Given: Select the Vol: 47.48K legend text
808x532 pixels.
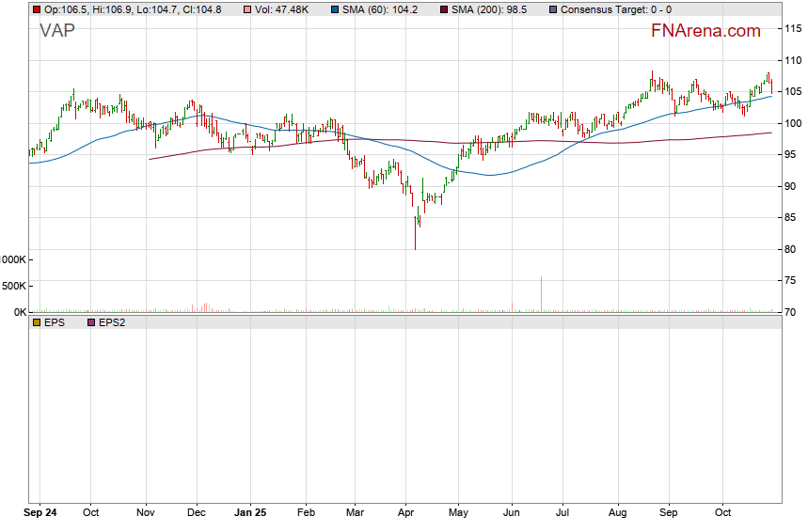Looking at the screenshot, I should click(287, 9).
